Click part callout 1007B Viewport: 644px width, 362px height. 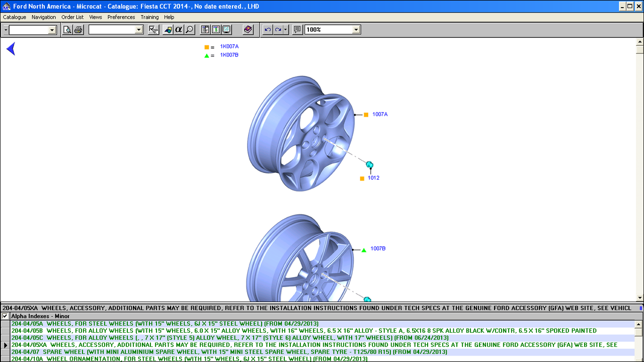pos(378,248)
